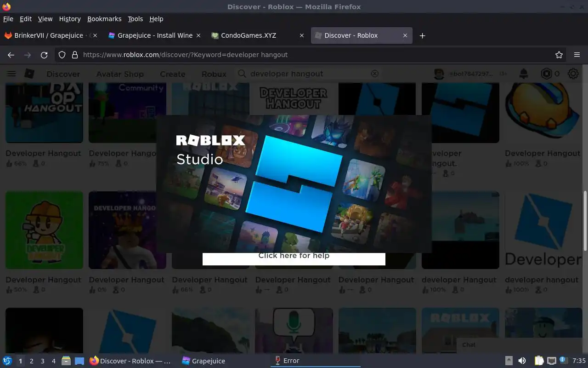Open the Avatar Shop link
588x368 pixels.
tap(120, 74)
